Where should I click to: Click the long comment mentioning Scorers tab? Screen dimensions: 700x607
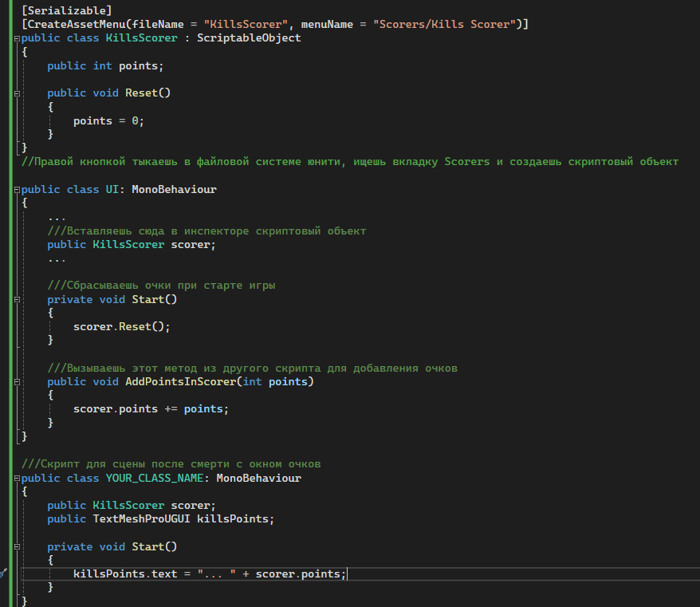click(350, 162)
